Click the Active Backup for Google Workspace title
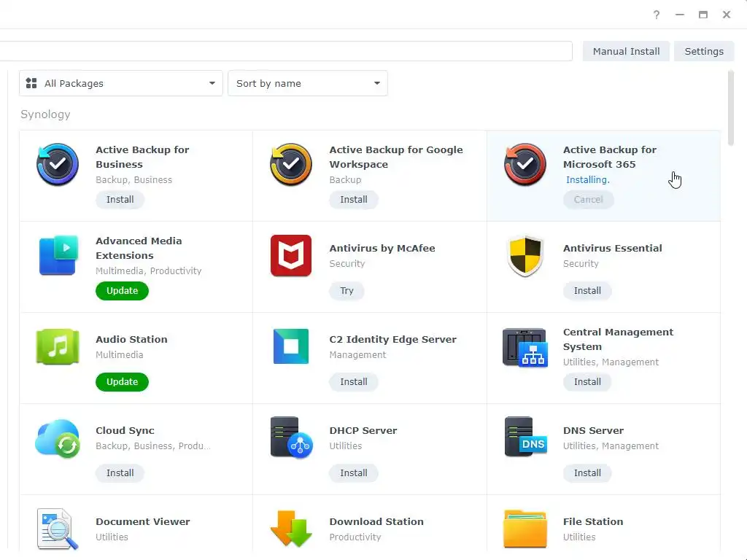The image size is (747, 560). (396, 157)
